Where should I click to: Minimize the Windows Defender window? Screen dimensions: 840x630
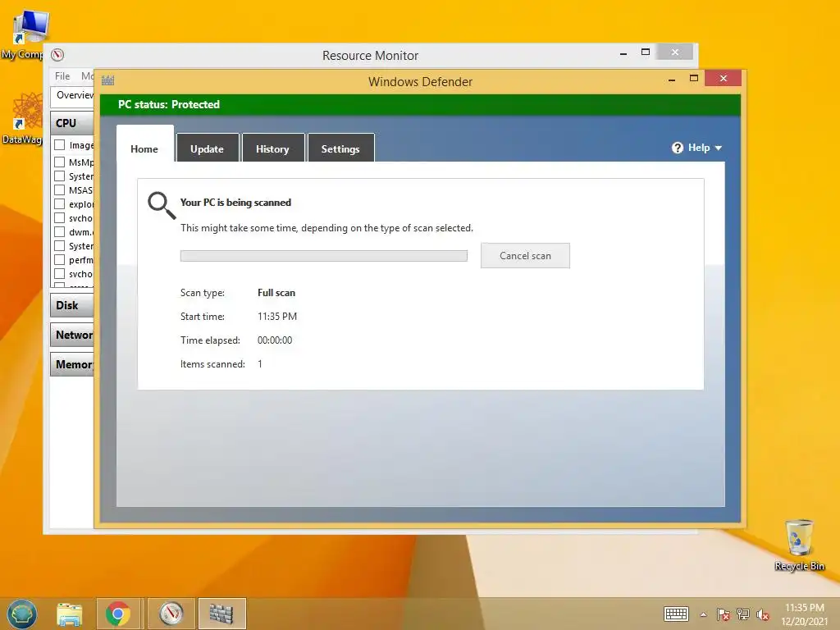(672, 79)
